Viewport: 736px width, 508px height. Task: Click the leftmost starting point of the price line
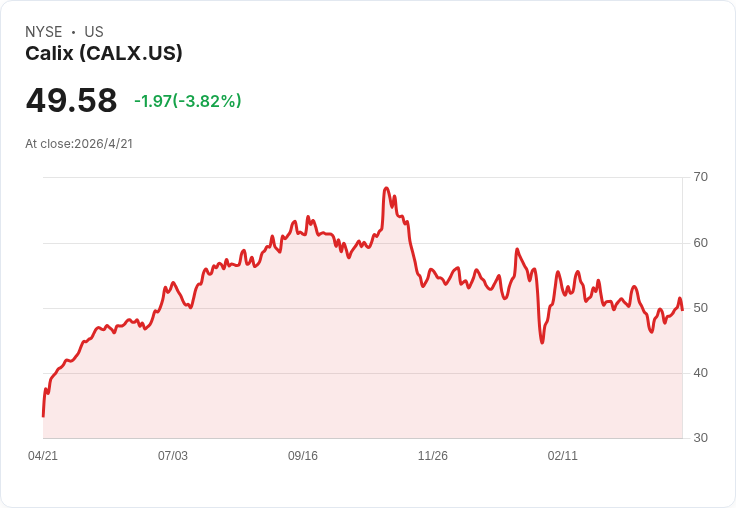coord(43,415)
